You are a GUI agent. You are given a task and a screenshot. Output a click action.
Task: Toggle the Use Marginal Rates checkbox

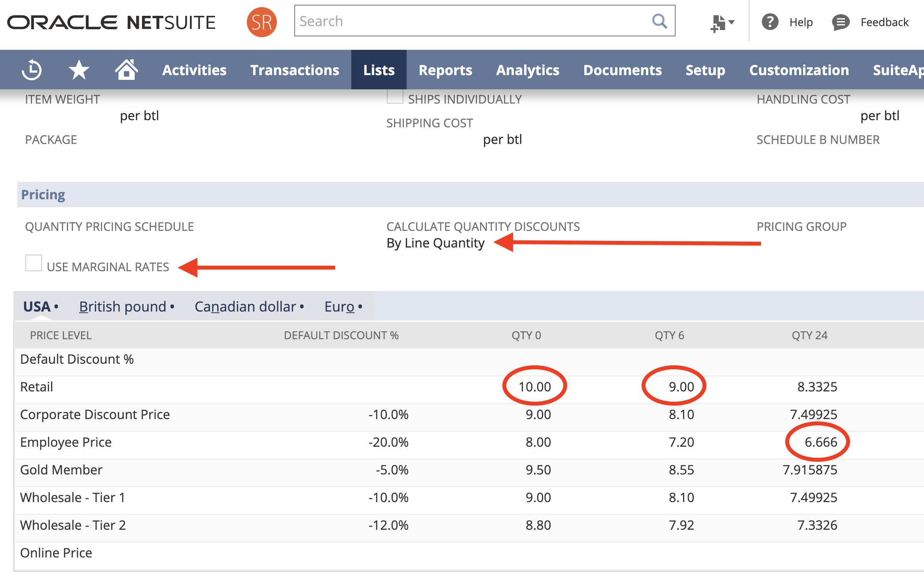coord(34,263)
